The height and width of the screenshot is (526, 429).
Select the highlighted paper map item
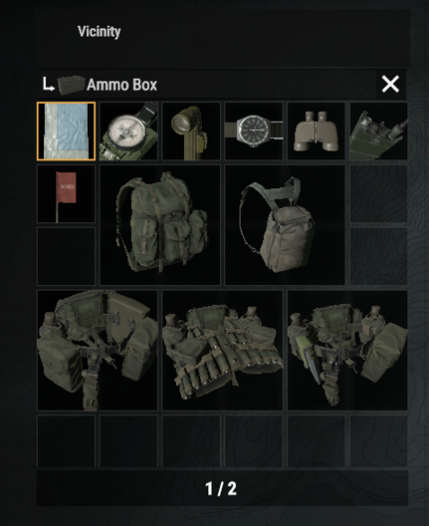pos(66,131)
